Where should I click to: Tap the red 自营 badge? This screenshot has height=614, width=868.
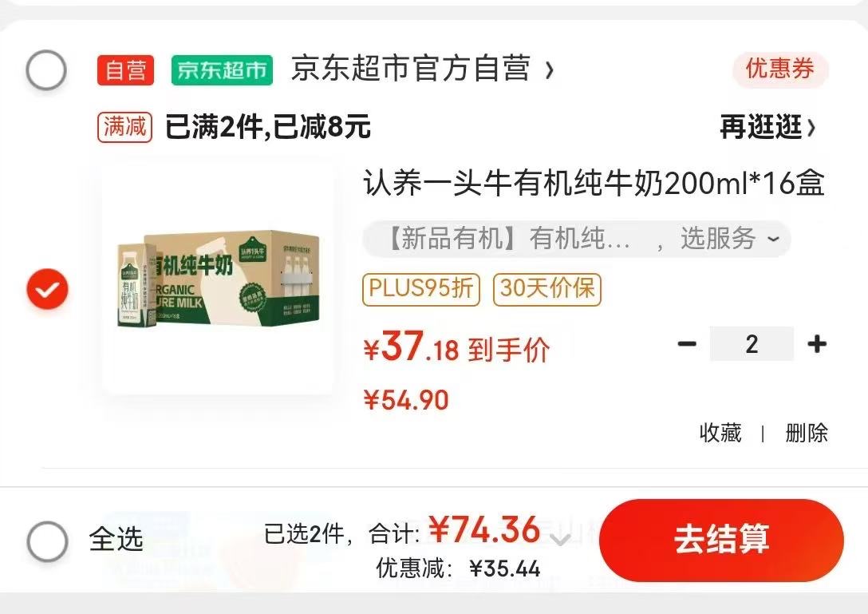[125, 70]
